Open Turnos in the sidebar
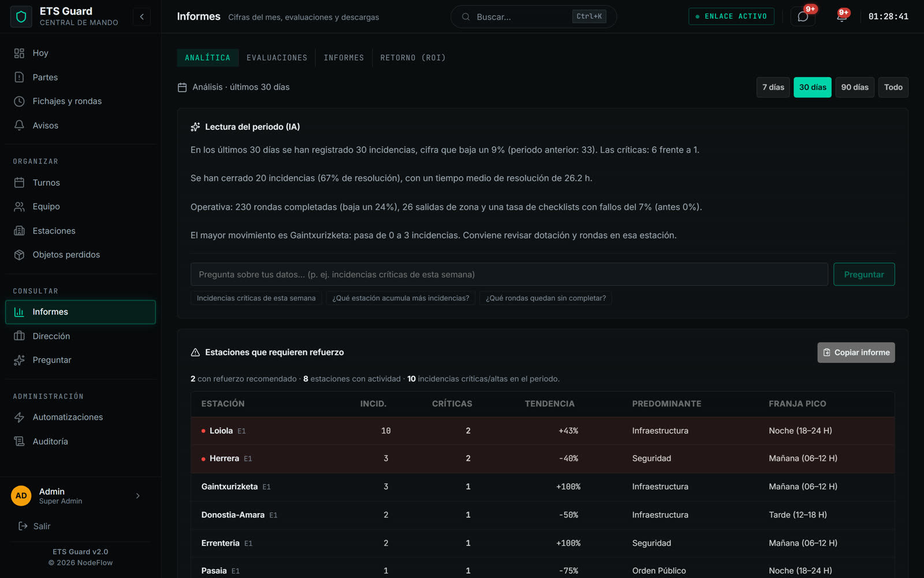Viewport: 924px width, 578px height. [x=80, y=183]
